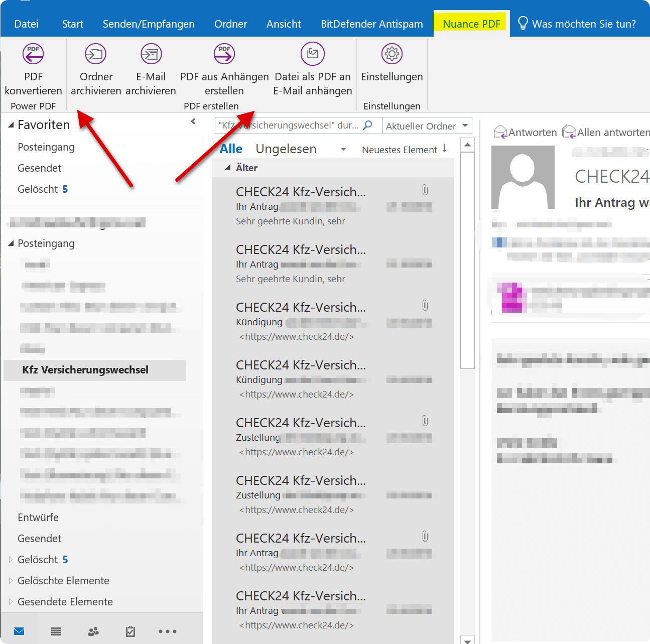Collapse the Posteingang folder tree
650x644 pixels.
pos(11,243)
